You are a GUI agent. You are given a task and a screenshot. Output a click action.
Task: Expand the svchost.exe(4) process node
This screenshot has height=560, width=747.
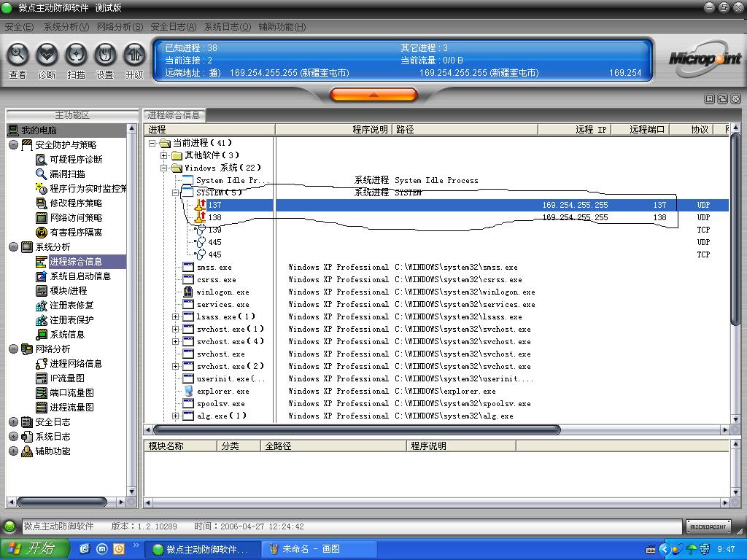pos(175,341)
